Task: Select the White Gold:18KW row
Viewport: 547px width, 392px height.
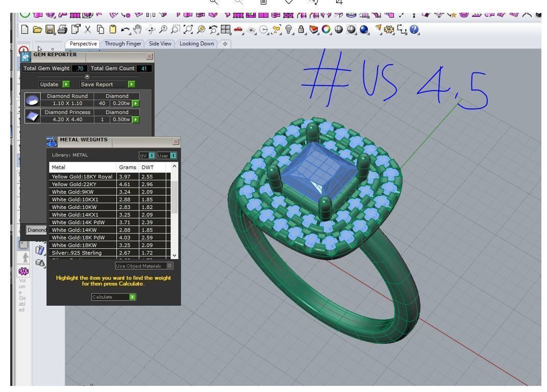Action: tap(110, 245)
